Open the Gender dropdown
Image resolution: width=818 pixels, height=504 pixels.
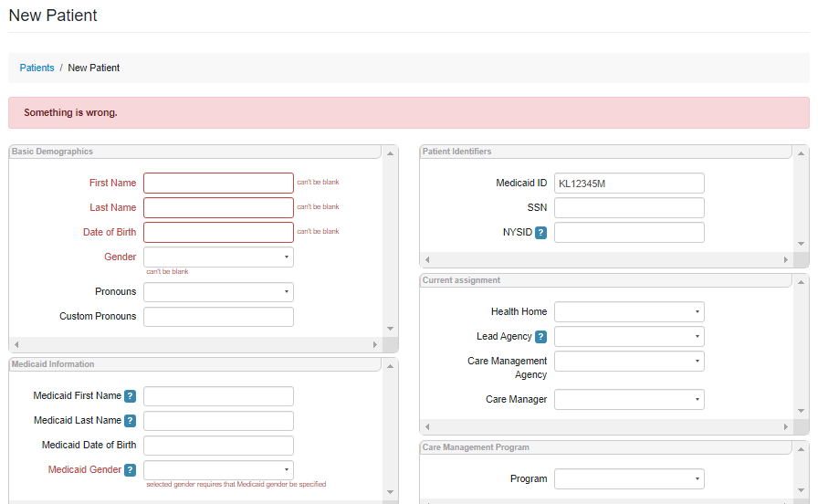click(x=218, y=257)
